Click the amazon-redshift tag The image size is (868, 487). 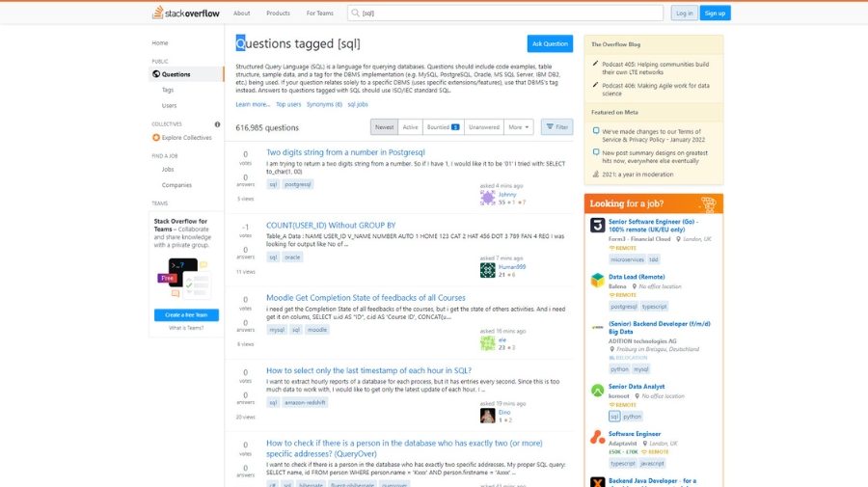pos(305,402)
